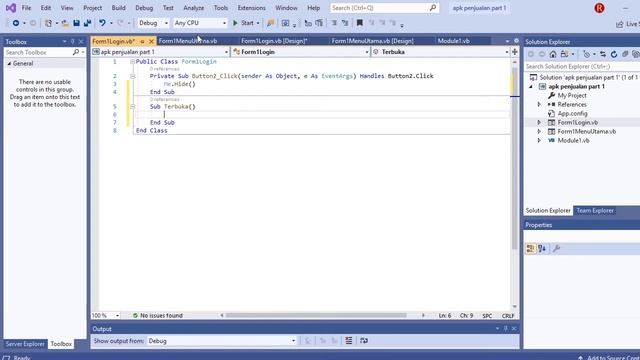
Task: Click the Find in Files icon
Action: (x=270, y=23)
